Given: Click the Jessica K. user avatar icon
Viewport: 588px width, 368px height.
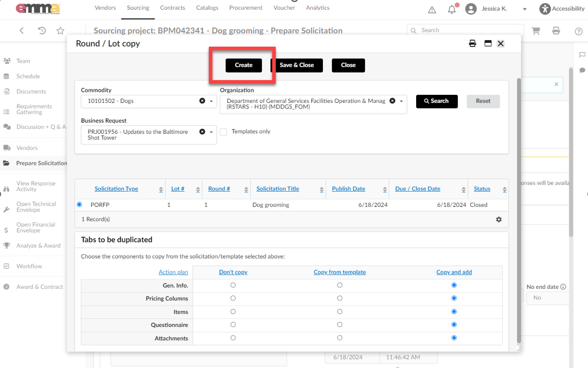Looking at the screenshot, I should pyautogui.click(x=470, y=9).
